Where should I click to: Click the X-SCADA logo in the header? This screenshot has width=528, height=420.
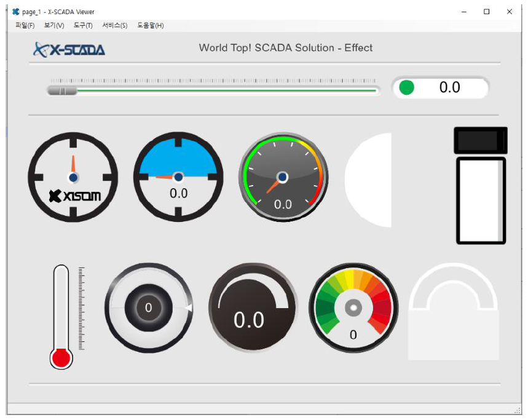69,50
